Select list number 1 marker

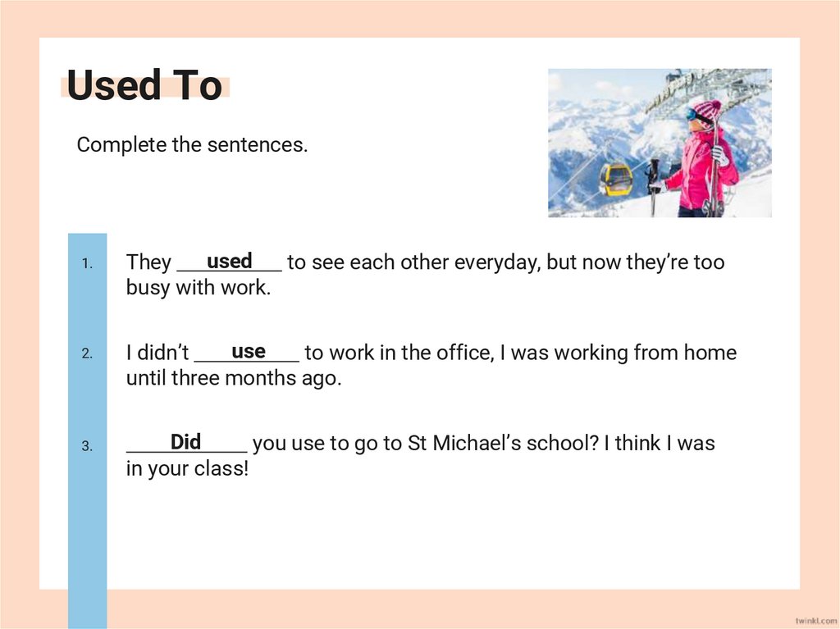(x=87, y=263)
